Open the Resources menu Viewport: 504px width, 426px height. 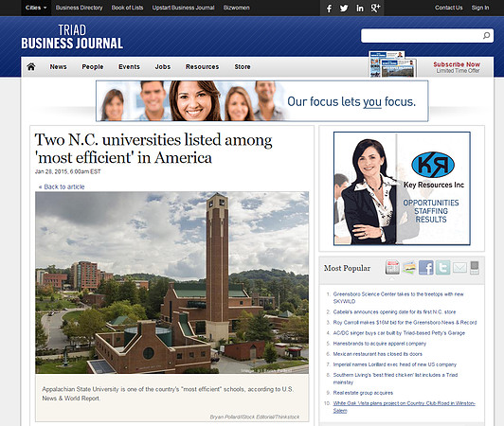tap(202, 67)
